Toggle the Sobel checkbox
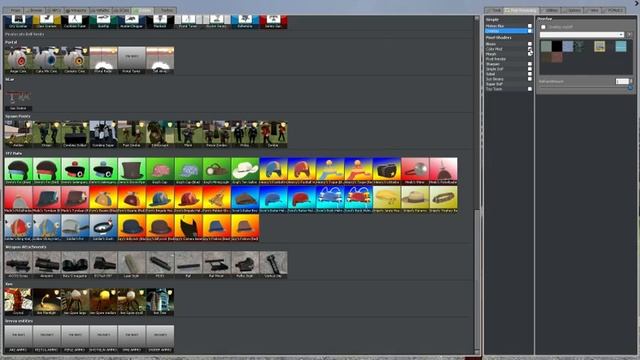This screenshot has height=360, width=640. point(530,74)
